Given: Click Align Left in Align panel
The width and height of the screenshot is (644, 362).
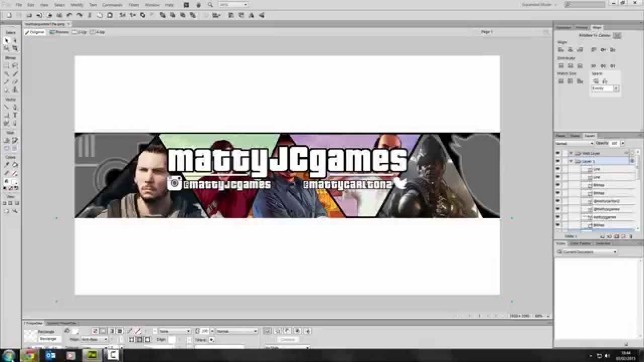Looking at the screenshot, I should pos(560,50).
